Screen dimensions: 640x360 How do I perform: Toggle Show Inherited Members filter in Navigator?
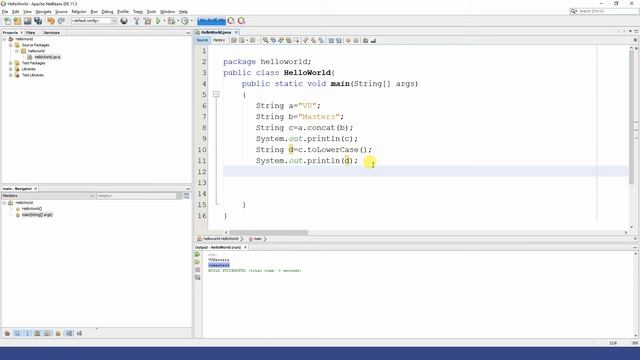coord(7,333)
